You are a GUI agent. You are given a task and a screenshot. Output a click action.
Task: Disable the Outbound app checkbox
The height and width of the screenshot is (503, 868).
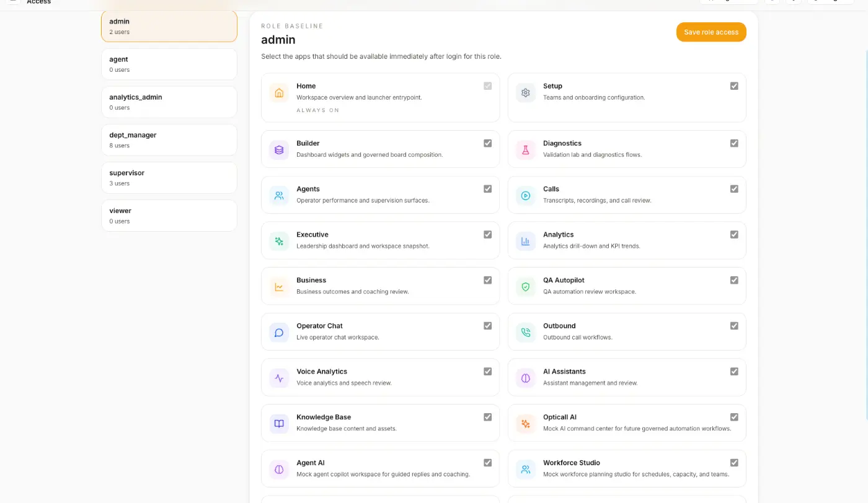734,326
